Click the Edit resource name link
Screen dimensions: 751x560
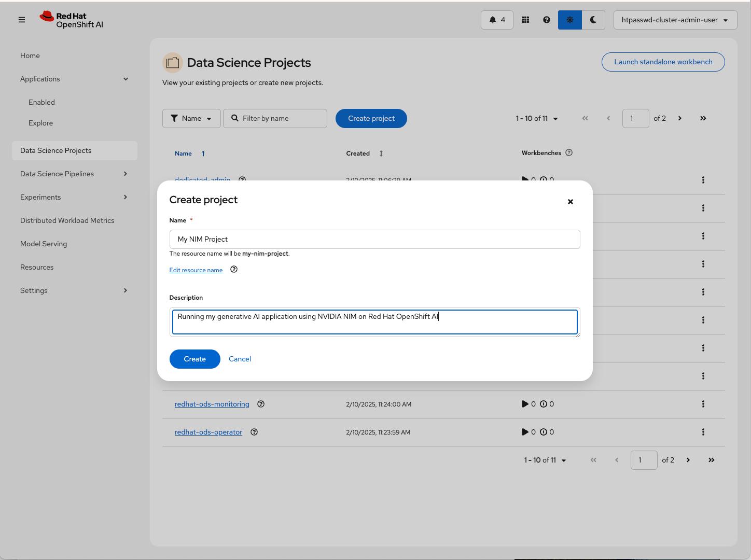[196, 270]
